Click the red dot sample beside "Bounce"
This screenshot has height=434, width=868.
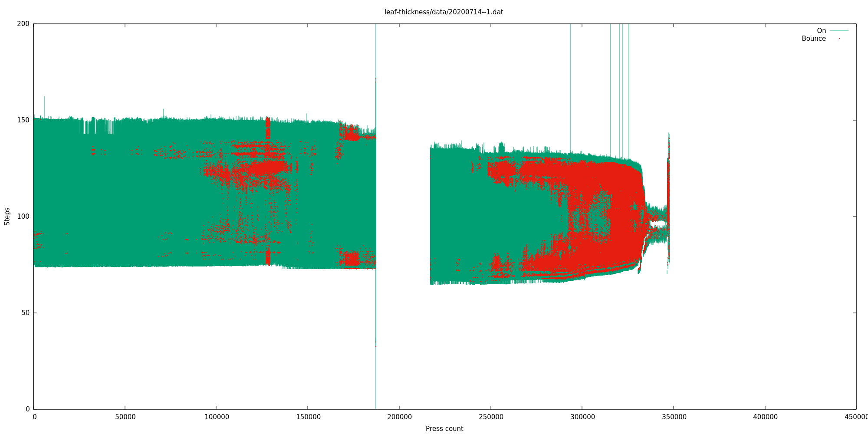[x=839, y=39]
